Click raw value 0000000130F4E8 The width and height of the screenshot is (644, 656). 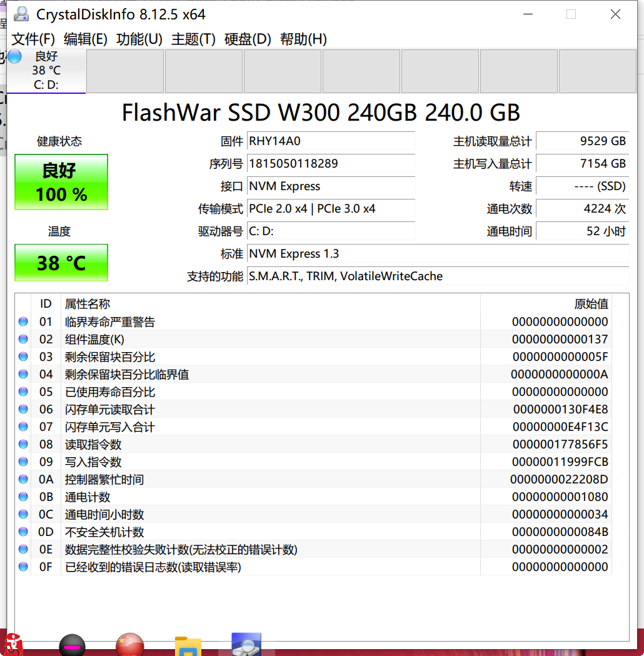560,409
